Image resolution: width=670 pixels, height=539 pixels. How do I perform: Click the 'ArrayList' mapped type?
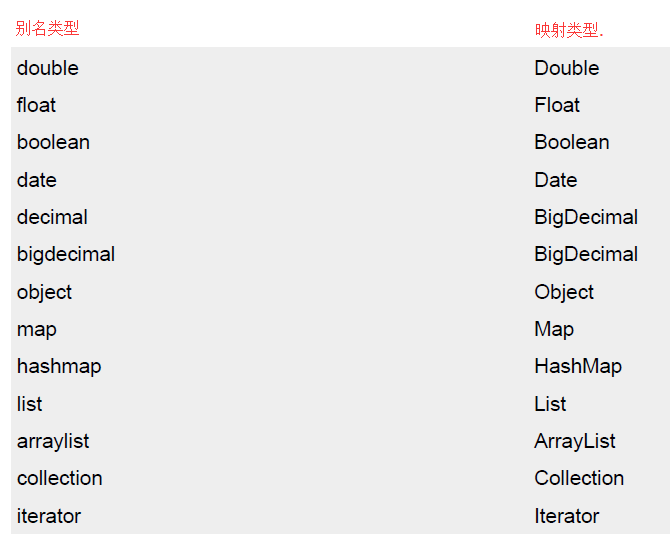click(x=575, y=442)
